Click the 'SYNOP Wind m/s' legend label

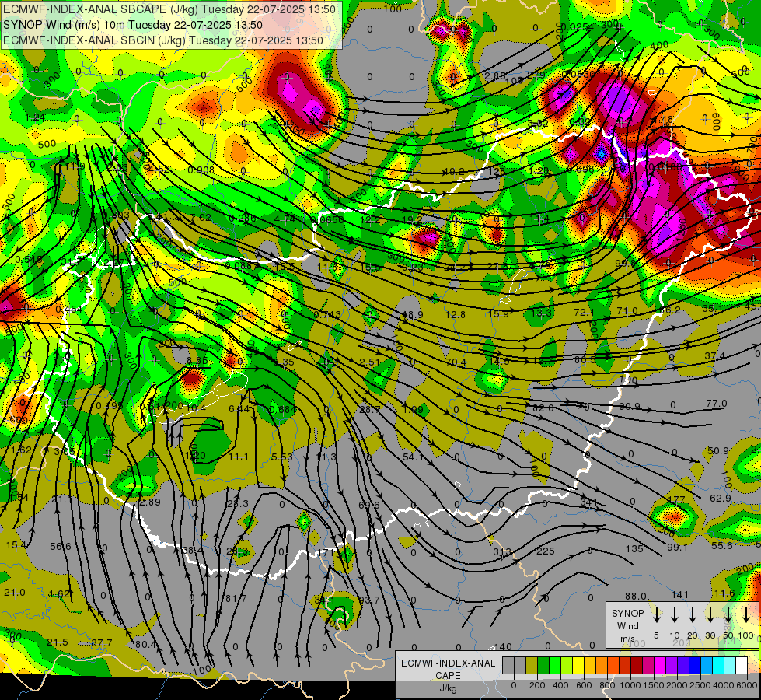coord(627,625)
